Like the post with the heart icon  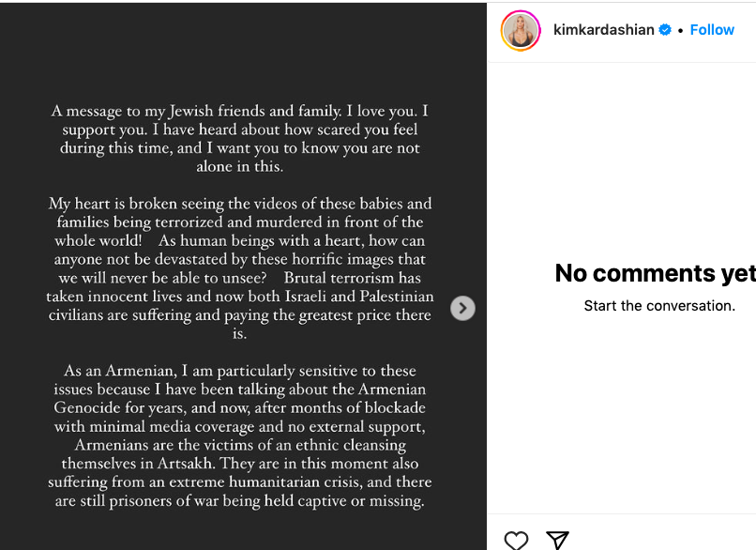[516, 540]
